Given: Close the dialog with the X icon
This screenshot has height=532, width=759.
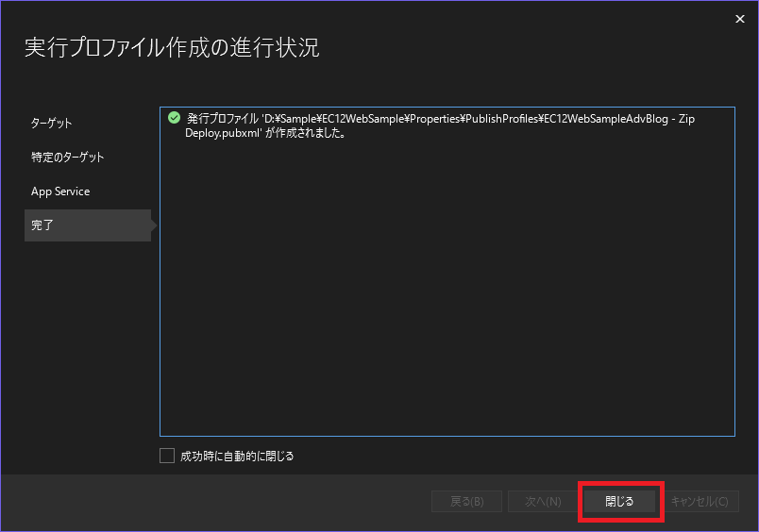Looking at the screenshot, I should (739, 19).
